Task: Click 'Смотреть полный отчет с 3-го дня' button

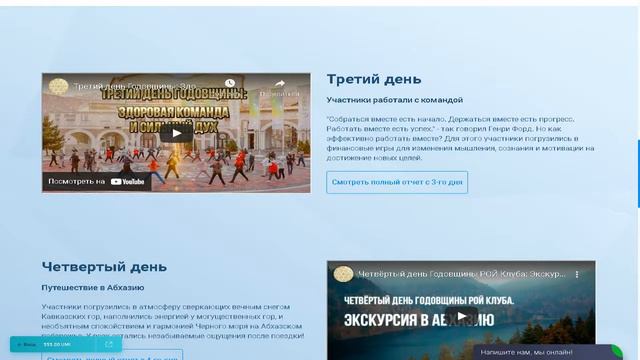Action: click(x=397, y=182)
